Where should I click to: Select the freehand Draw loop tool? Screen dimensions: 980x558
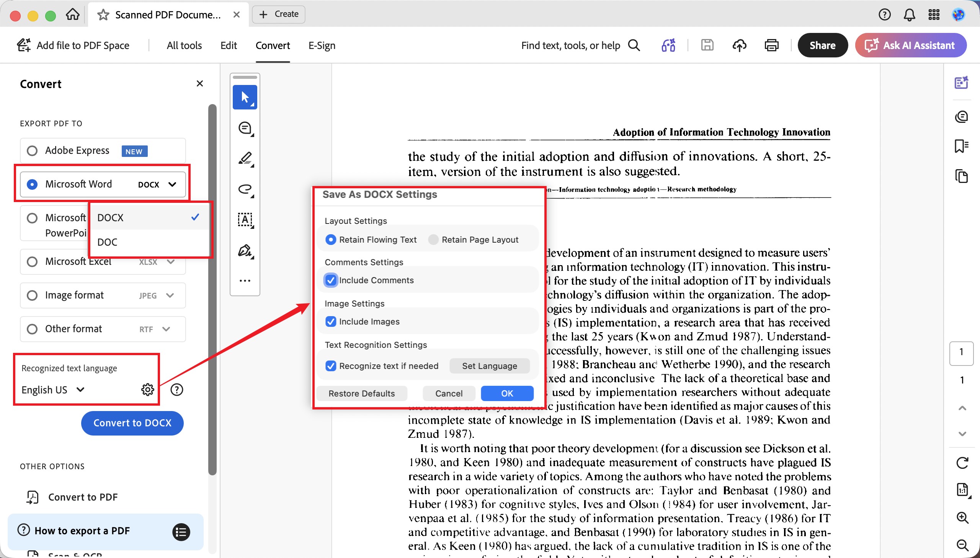[245, 189]
